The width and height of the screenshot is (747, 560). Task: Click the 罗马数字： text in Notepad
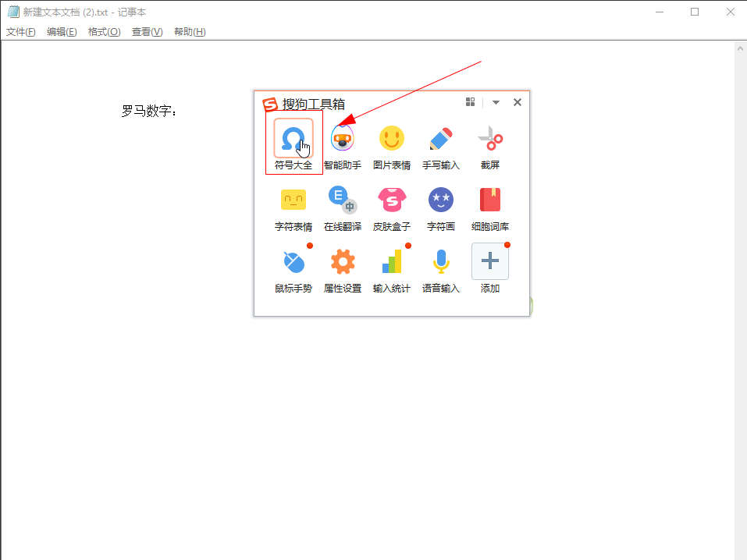click(x=150, y=111)
